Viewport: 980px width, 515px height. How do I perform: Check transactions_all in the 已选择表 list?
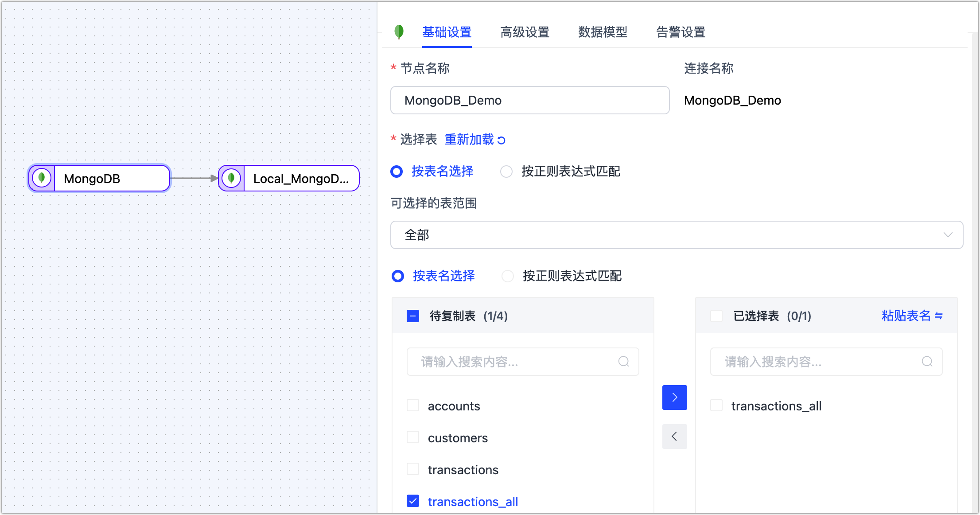[716, 406]
